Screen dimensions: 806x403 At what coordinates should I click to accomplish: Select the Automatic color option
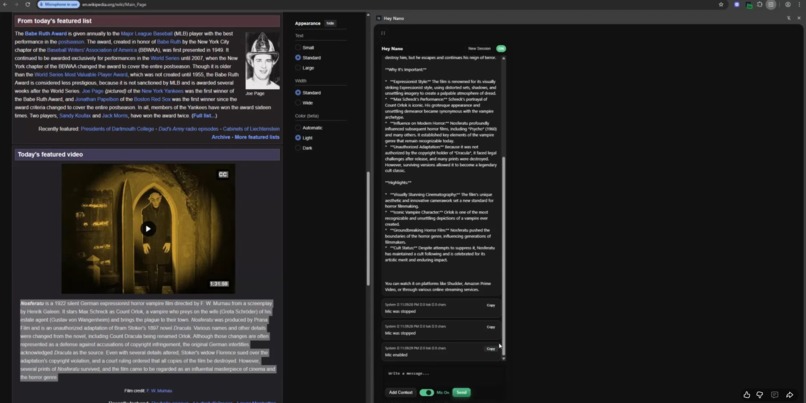click(298, 127)
